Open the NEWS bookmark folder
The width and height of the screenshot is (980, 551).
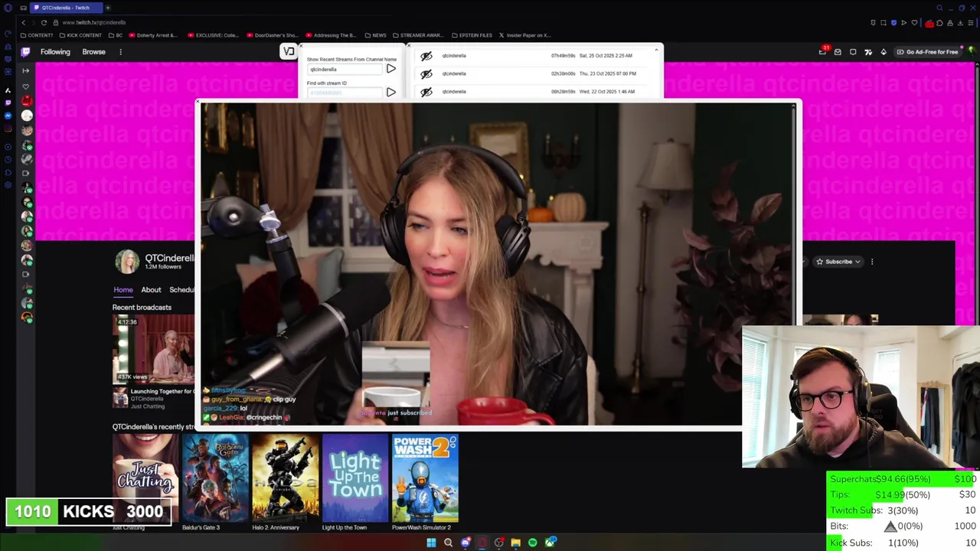375,35
